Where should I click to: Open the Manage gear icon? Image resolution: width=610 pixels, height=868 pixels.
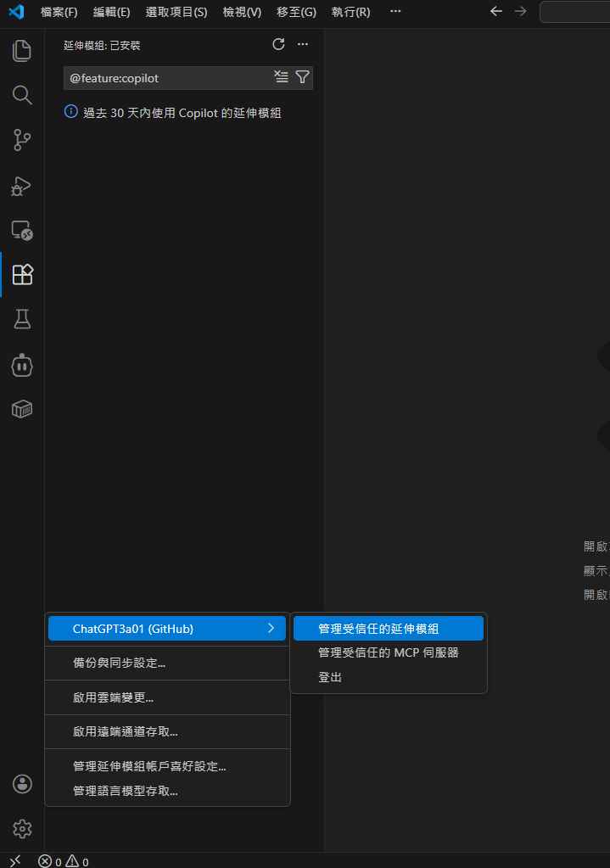pyautogui.click(x=22, y=829)
